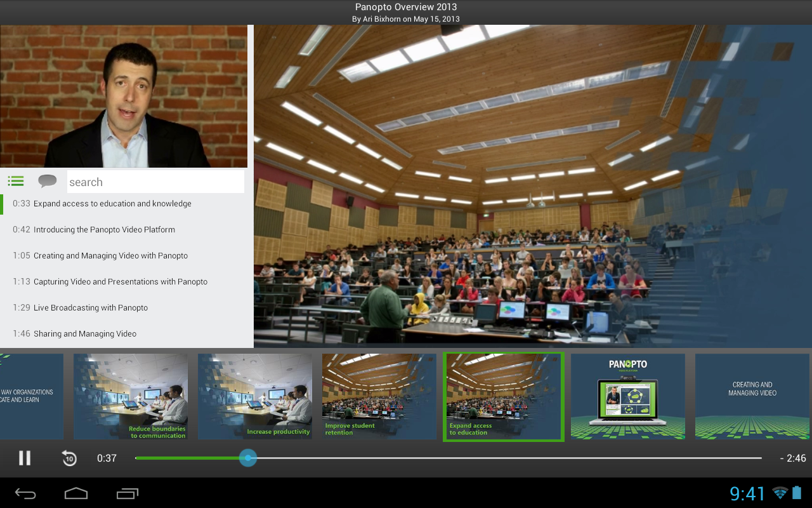
Task: Select Introducing the Panopto Video Platform
Action: coord(104,230)
